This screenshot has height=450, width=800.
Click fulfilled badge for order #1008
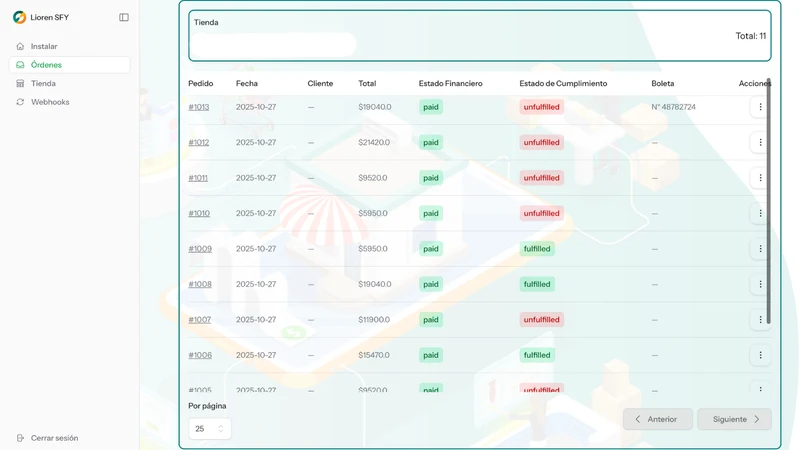(x=537, y=284)
